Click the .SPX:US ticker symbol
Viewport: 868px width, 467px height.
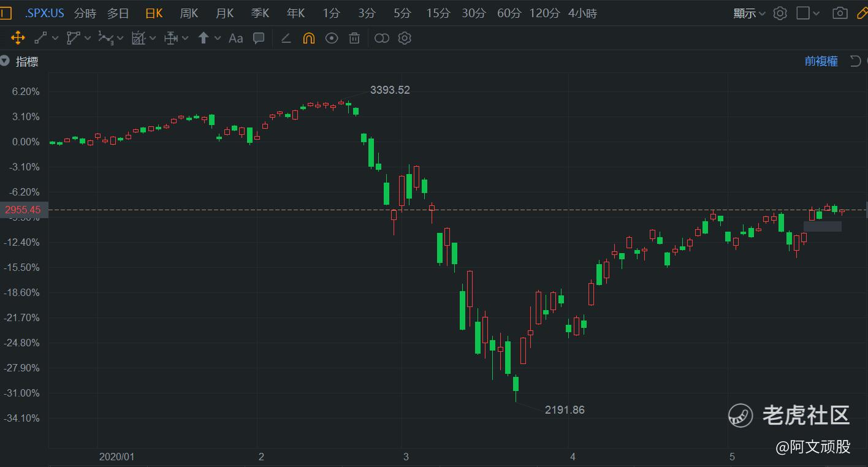[44, 13]
